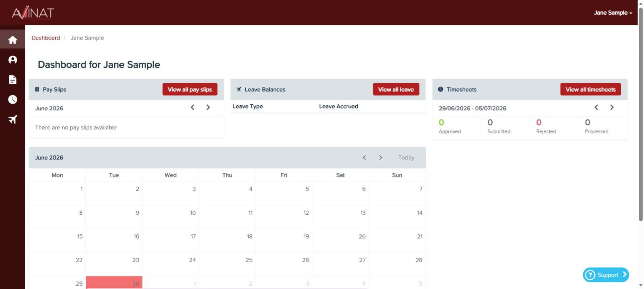
Task: Go to next pay slip month
Action: point(208,107)
